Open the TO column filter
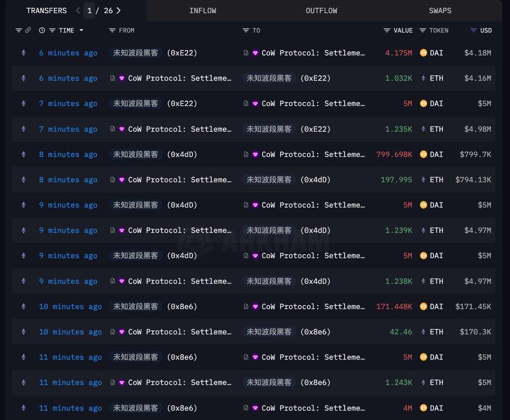The image size is (510, 420). pyautogui.click(x=246, y=30)
